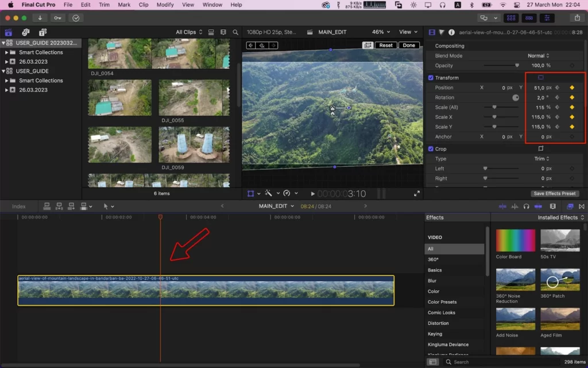Enter full screen viewer mode
This screenshot has width=588, height=368.
click(417, 194)
